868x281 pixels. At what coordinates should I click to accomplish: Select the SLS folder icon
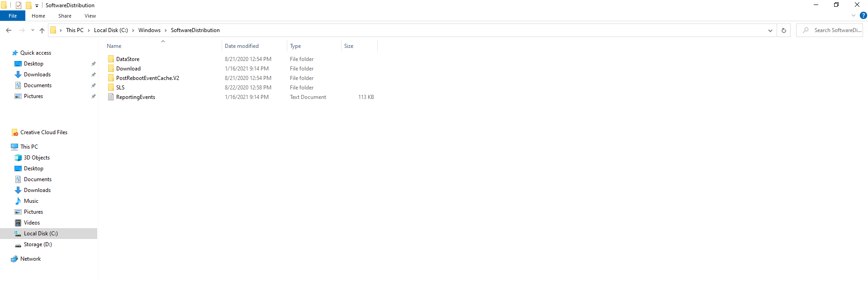(111, 87)
